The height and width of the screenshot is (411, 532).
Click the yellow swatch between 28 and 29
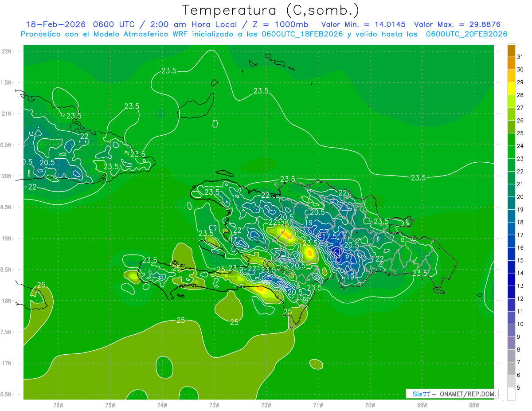click(x=511, y=89)
